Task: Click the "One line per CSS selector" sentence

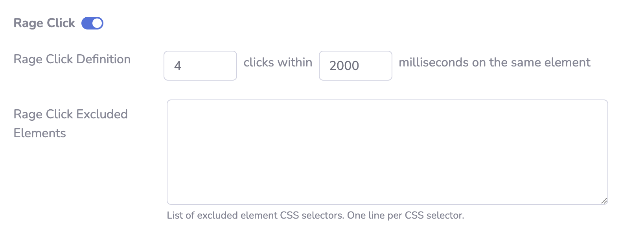Action: click(x=405, y=215)
